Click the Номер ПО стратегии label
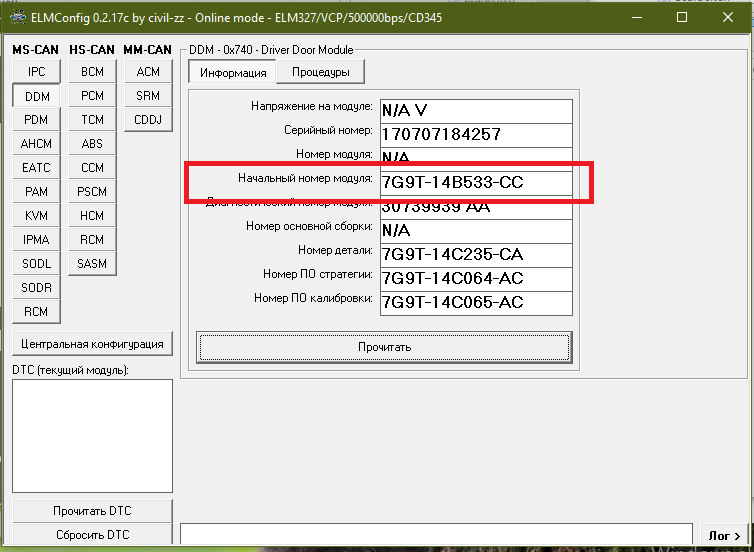The height and width of the screenshot is (552, 754). point(318,274)
